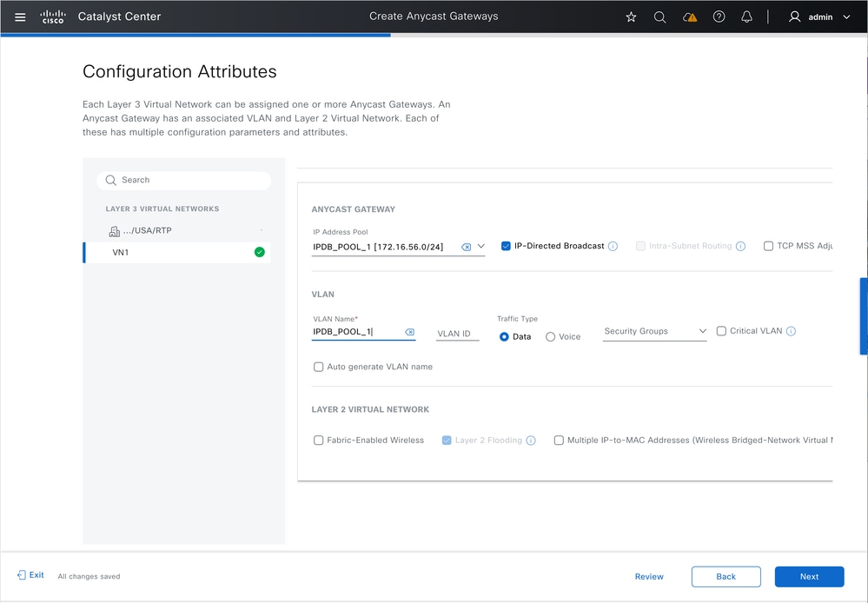Enable the TCP MSS Adjustment checkbox
The height and width of the screenshot is (603, 868).
point(768,246)
